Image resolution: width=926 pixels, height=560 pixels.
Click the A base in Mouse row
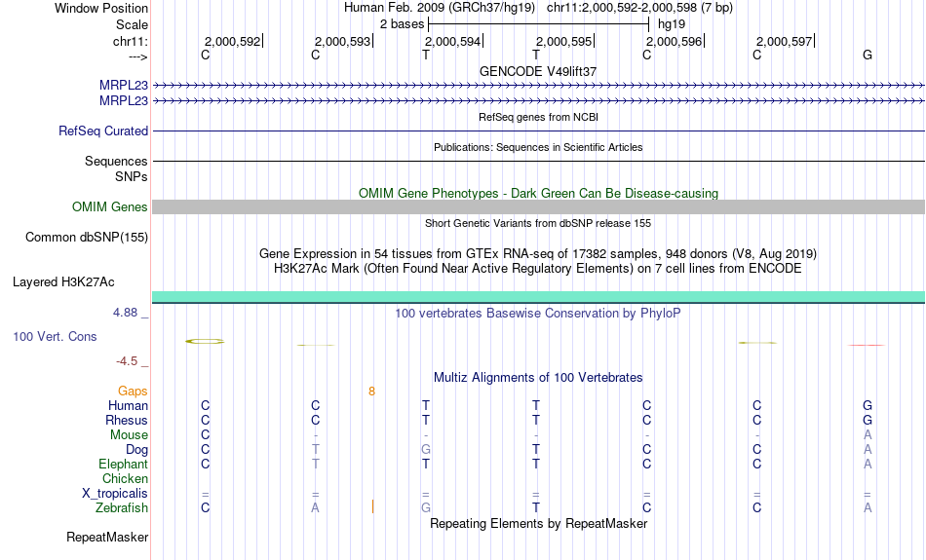pos(867,435)
